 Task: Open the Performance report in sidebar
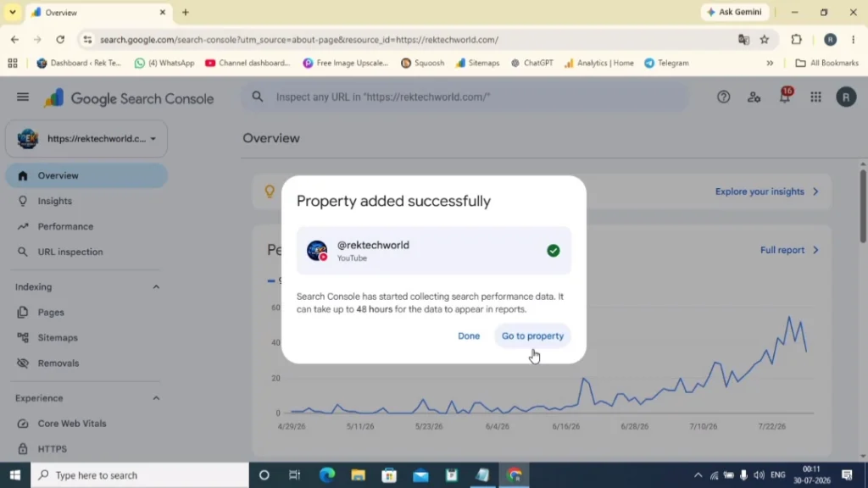click(x=86, y=226)
